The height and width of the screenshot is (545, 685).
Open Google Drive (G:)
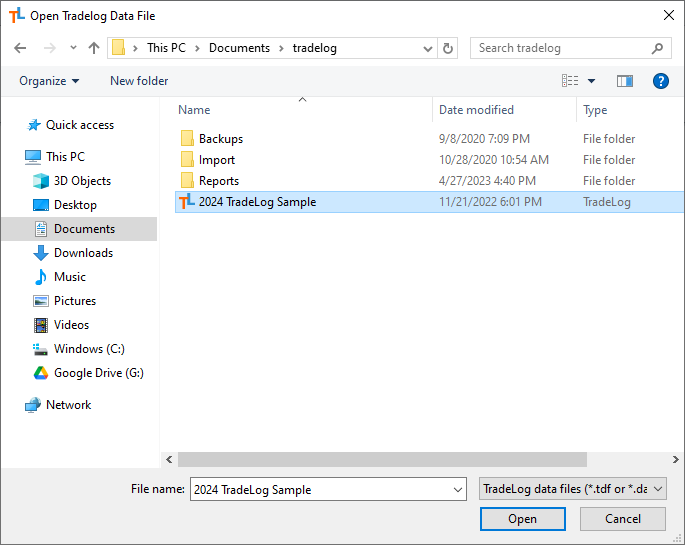tap(99, 373)
